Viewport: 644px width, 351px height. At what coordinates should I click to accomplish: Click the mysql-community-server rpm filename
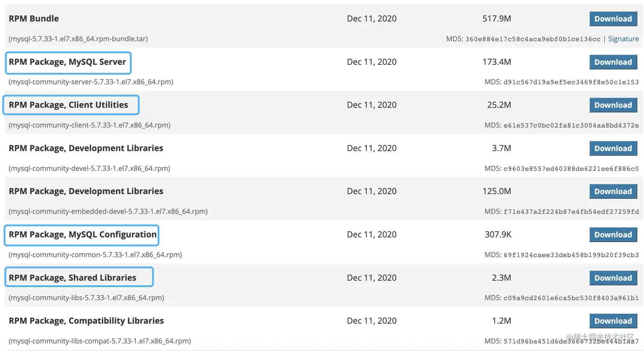(91, 82)
